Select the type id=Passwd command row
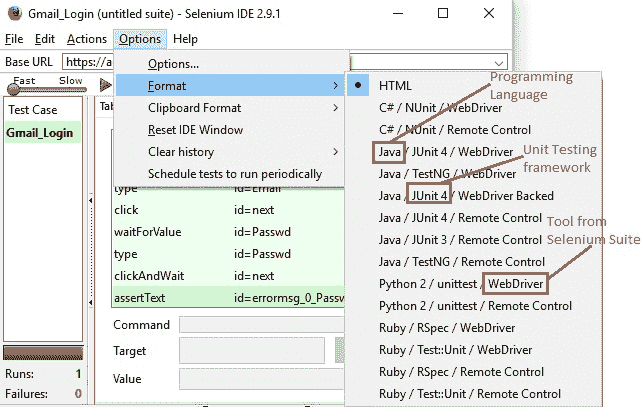644x407 pixels. pos(228,254)
